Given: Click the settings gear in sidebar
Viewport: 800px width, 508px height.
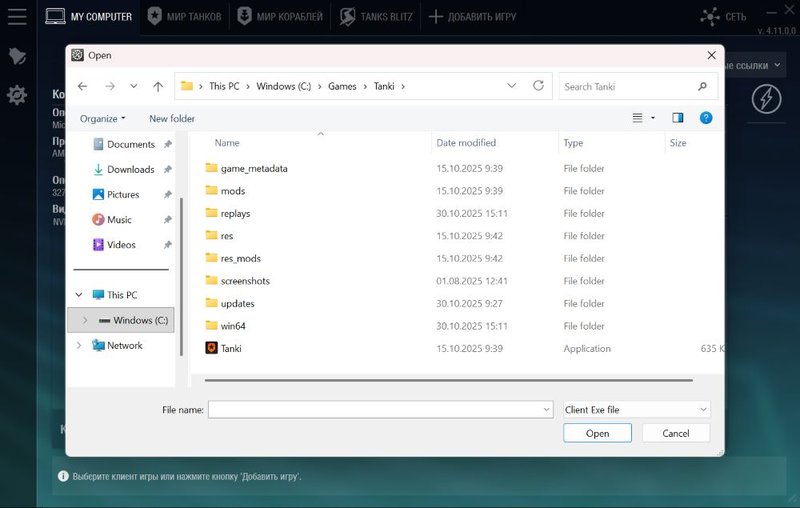Looking at the screenshot, I should (16, 95).
